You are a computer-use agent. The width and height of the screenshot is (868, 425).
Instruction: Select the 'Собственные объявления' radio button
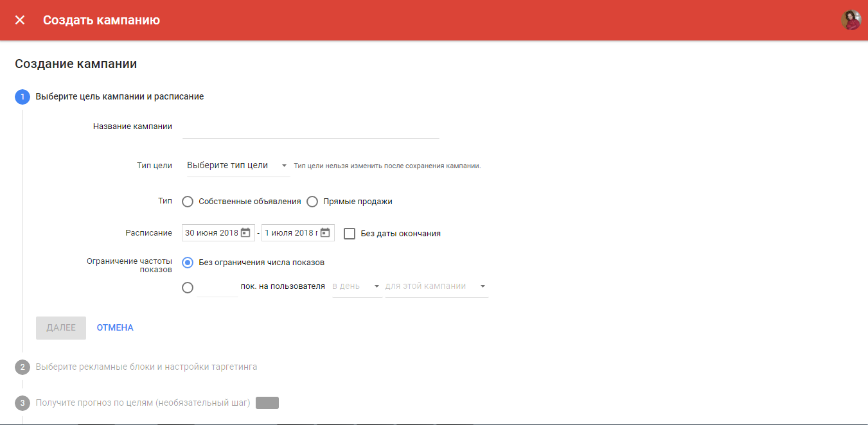tap(188, 201)
